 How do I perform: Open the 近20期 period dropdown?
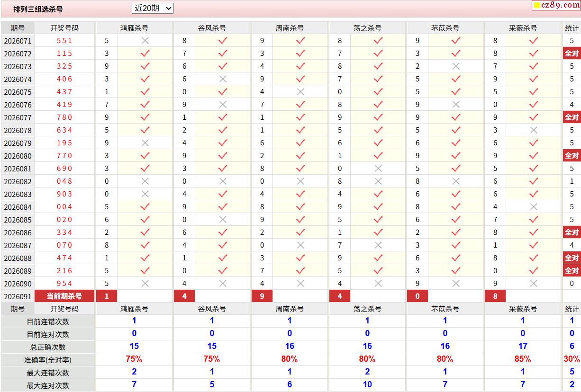[x=153, y=8]
